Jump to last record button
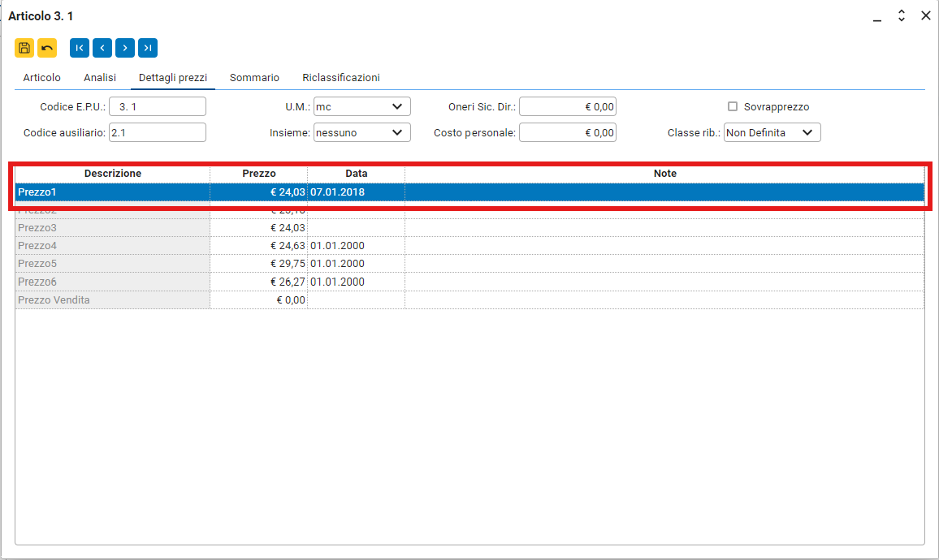Viewport: 939px width, 560px height. point(148,48)
